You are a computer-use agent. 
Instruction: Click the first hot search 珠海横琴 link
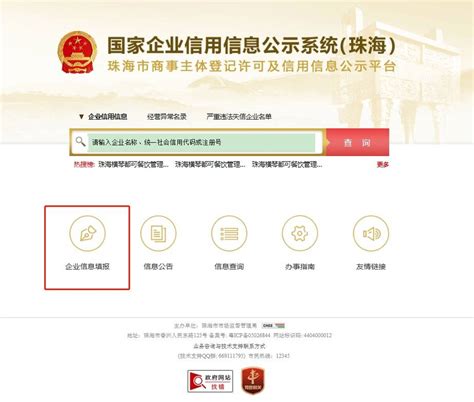point(133,165)
